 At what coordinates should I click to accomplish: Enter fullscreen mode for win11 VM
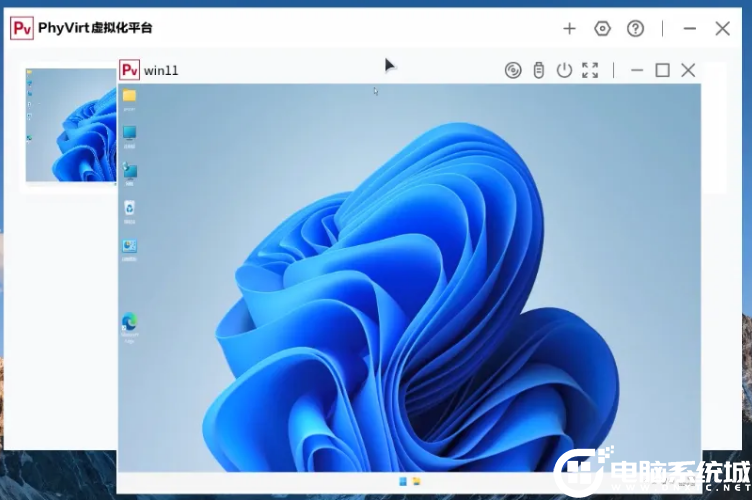[590, 70]
